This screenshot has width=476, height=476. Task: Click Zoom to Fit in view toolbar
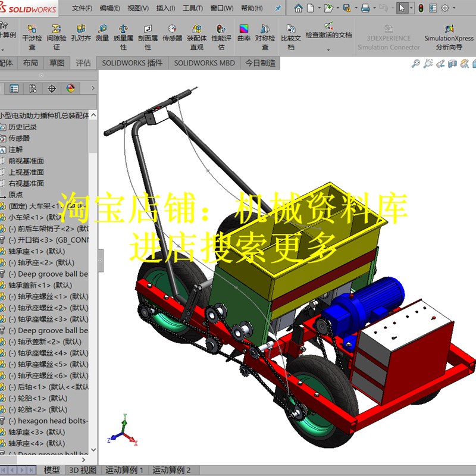pyautogui.click(x=415, y=64)
